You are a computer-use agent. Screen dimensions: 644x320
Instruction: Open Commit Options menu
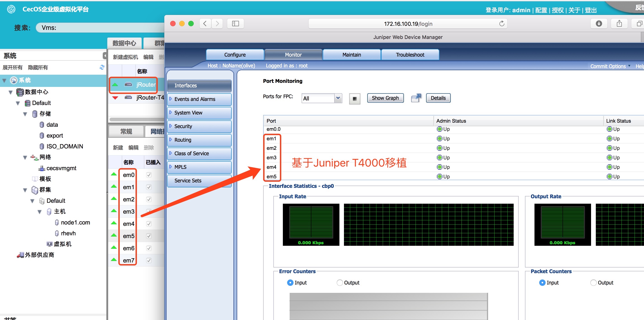pyautogui.click(x=610, y=66)
